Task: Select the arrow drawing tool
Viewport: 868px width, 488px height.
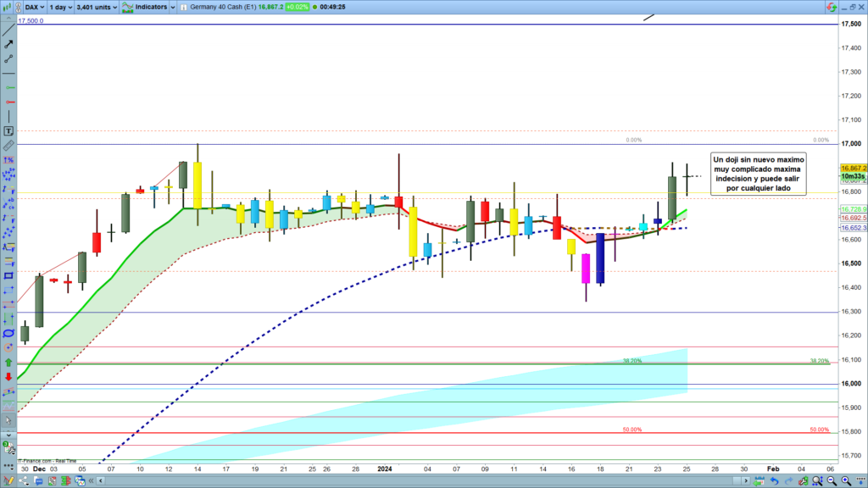Action: [x=9, y=44]
